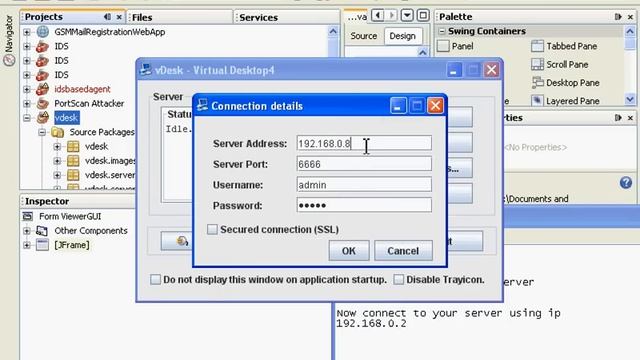This screenshot has height=360, width=640.
Task: Click the Navigator sidebar icon
Action: coord(9,60)
